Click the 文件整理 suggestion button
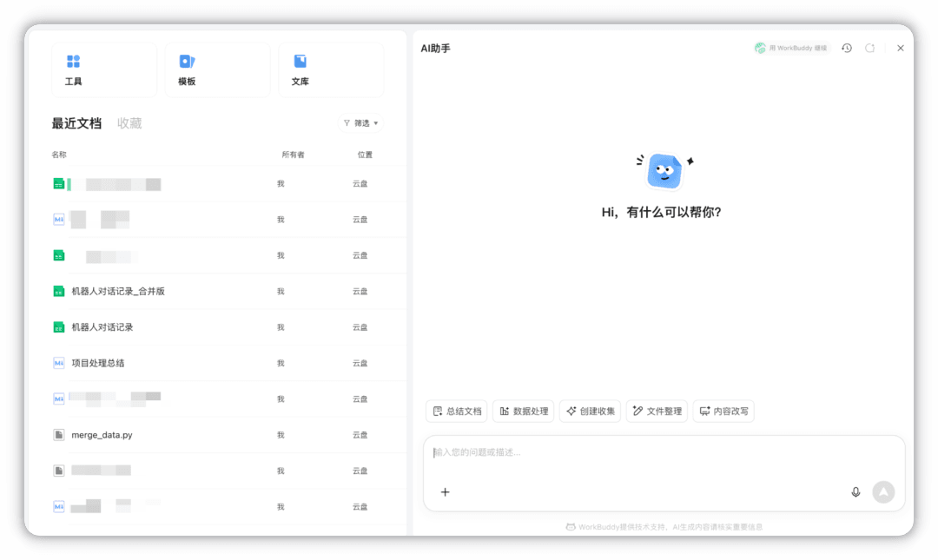 [x=657, y=411]
